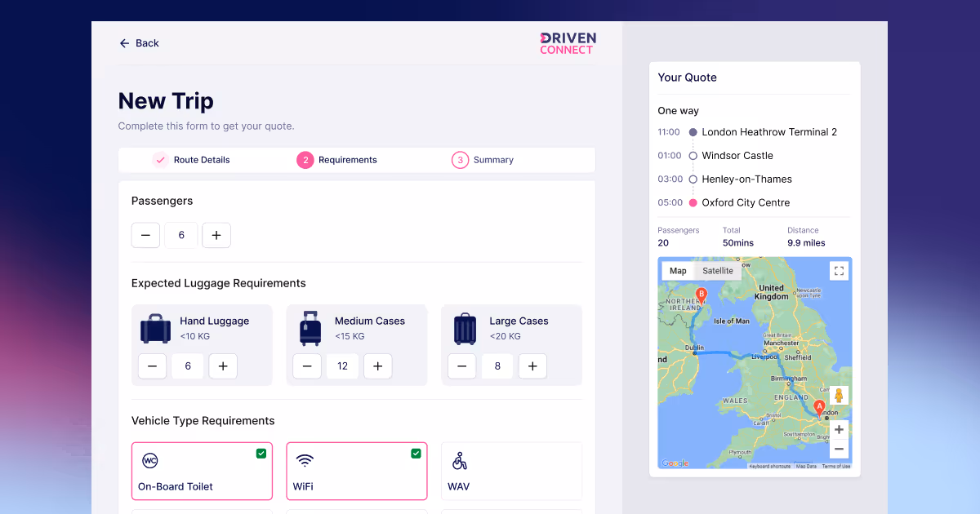This screenshot has height=514, width=980.
Task: Click the Driven Connect logo
Action: (x=567, y=42)
